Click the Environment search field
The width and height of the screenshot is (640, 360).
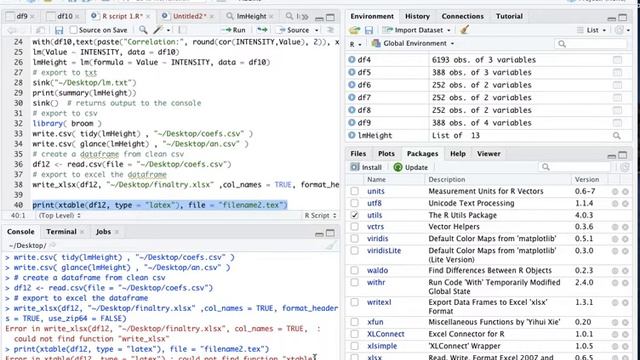click(x=591, y=44)
